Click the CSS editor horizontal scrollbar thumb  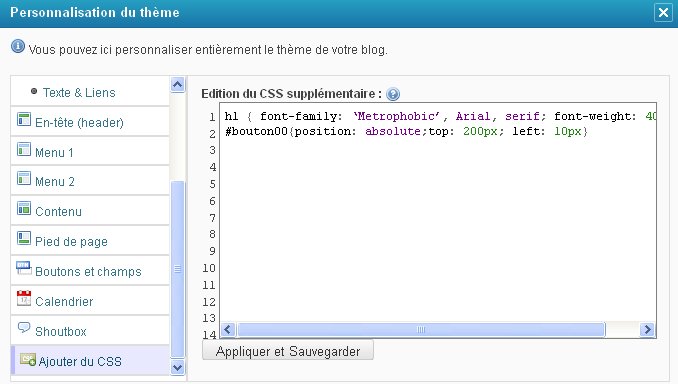tap(421, 330)
